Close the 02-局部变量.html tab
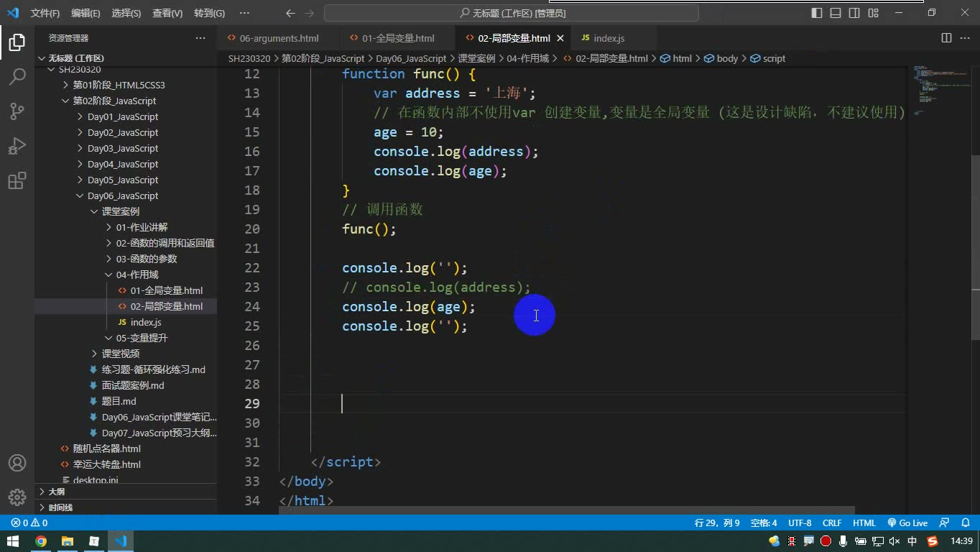The height and width of the screenshot is (552, 980). tap(560, 38)
